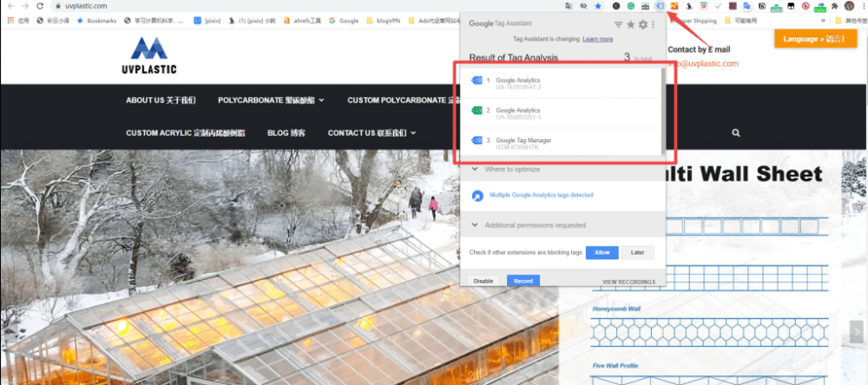This screenshot has width=868, height=385.
Task: Open the ABOUT US menu item
Action: (x=161, y=101)
